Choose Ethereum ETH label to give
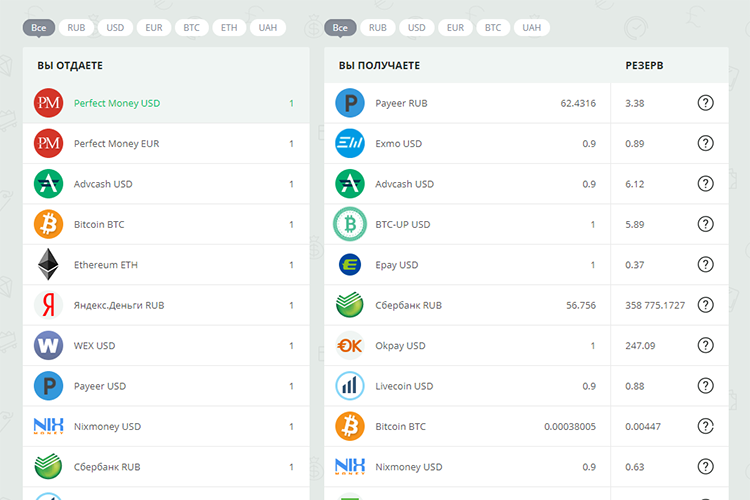The height and width of the screenshot is (500, 750). coord(105,265)
